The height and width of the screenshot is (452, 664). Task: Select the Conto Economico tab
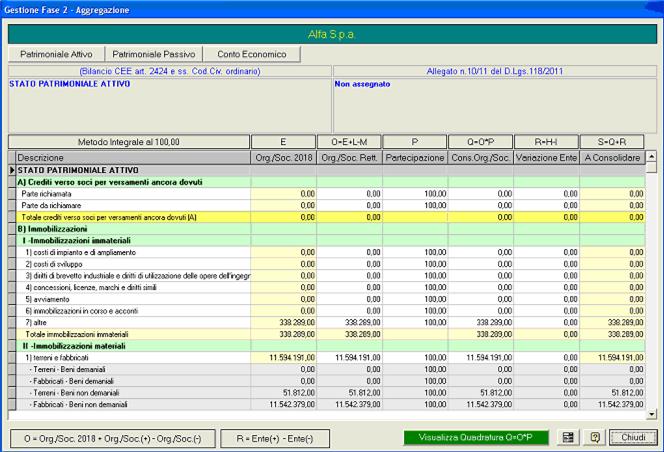point(251,54)
